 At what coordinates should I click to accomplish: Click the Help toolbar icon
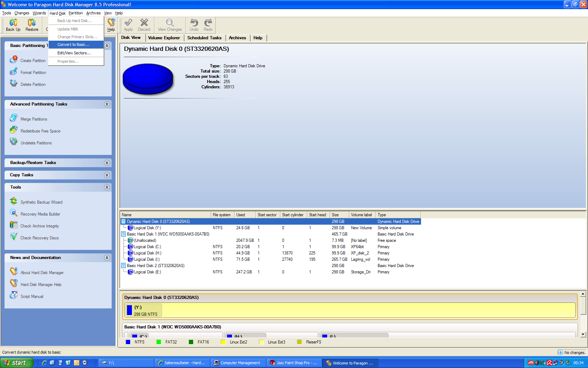click(x=111, y=23)
